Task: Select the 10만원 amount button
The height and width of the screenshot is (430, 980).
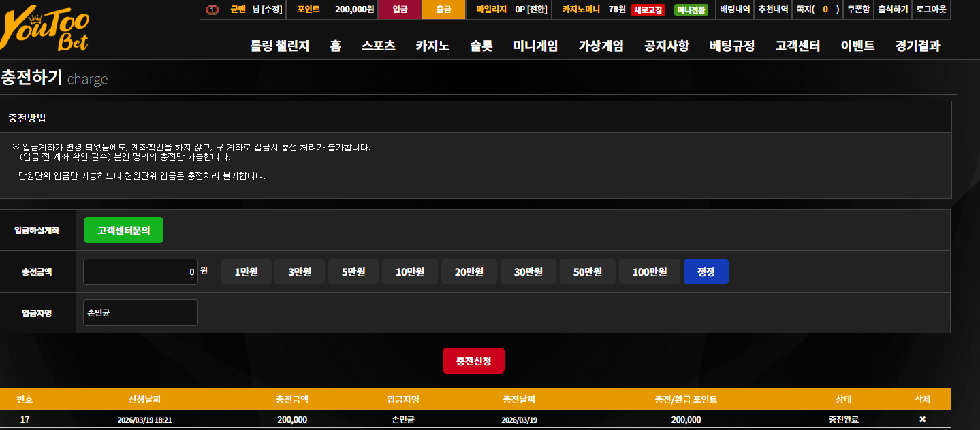Action: pyautogui.click(x=410, y=271)
